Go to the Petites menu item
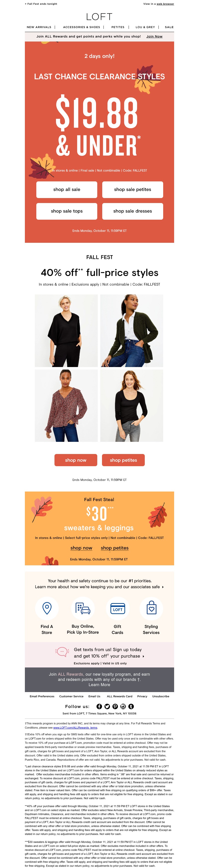 point(118,27)
